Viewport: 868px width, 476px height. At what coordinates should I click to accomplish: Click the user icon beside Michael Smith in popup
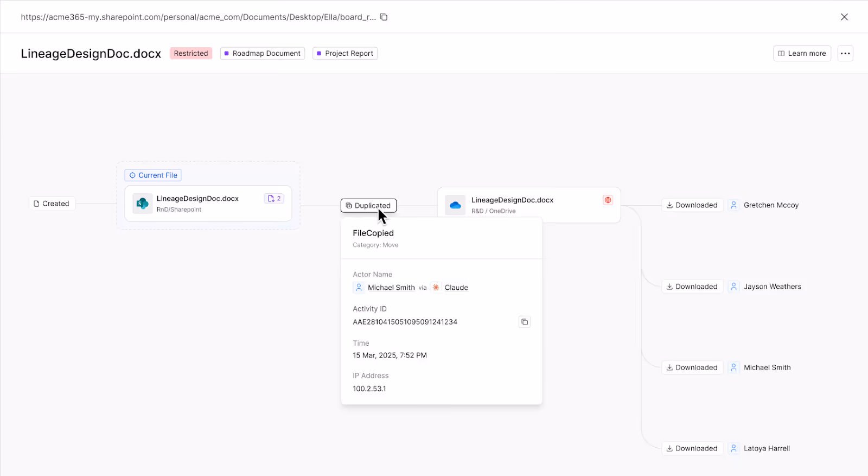coord(359,288)
